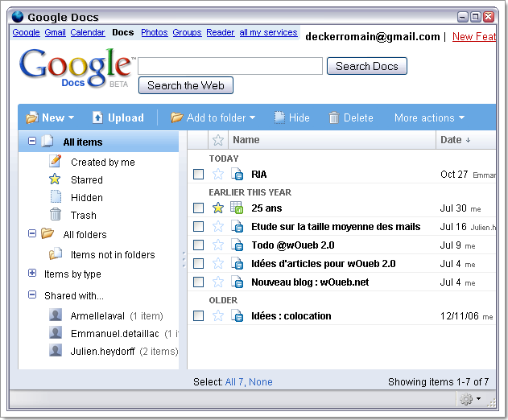Check the Idées : colocation checkbox
The image size is (508, 420).
[198, 315]
